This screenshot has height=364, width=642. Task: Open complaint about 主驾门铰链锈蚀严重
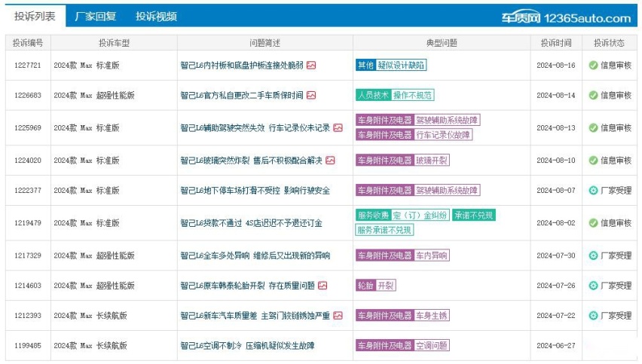[255, 315]
